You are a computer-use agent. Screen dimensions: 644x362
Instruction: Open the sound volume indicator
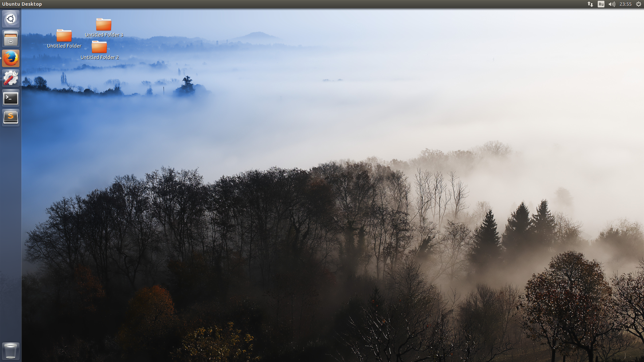(x=612, y=4)
